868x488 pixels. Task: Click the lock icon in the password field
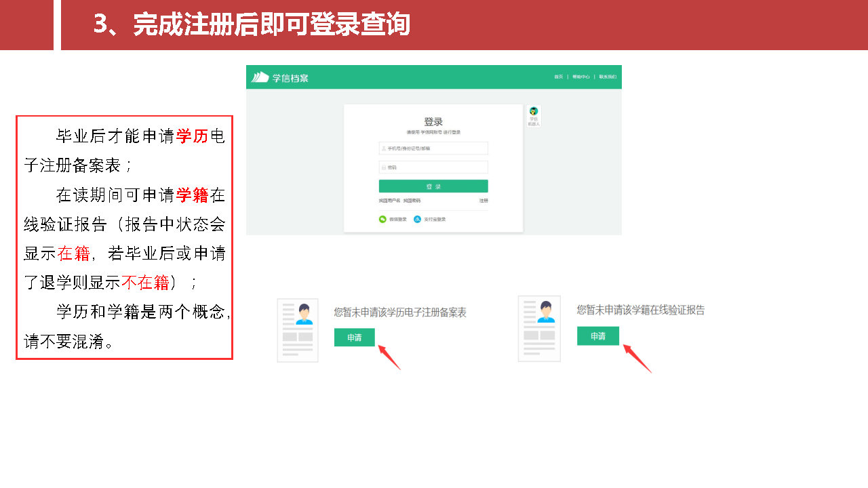[x=384, y=167]
